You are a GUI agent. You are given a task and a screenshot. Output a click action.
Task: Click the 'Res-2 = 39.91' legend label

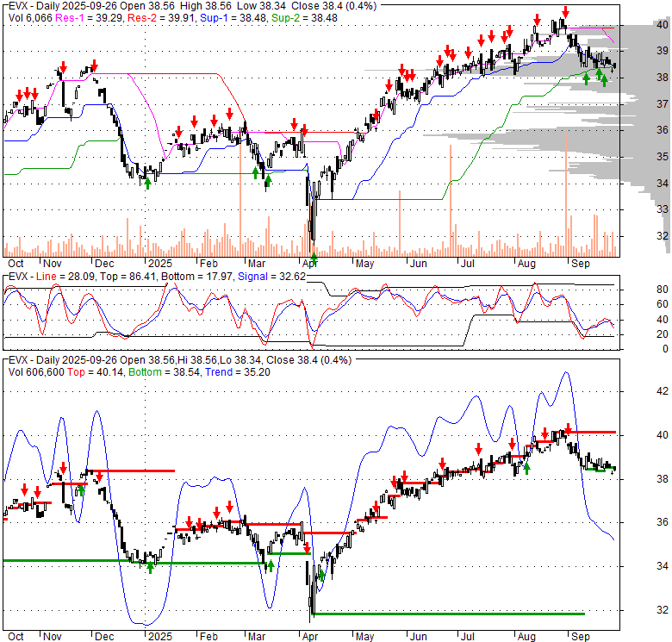(162, 18)
